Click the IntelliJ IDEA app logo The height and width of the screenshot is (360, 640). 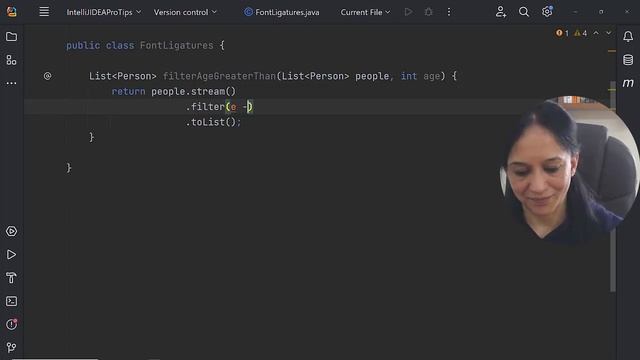(11, 12)
